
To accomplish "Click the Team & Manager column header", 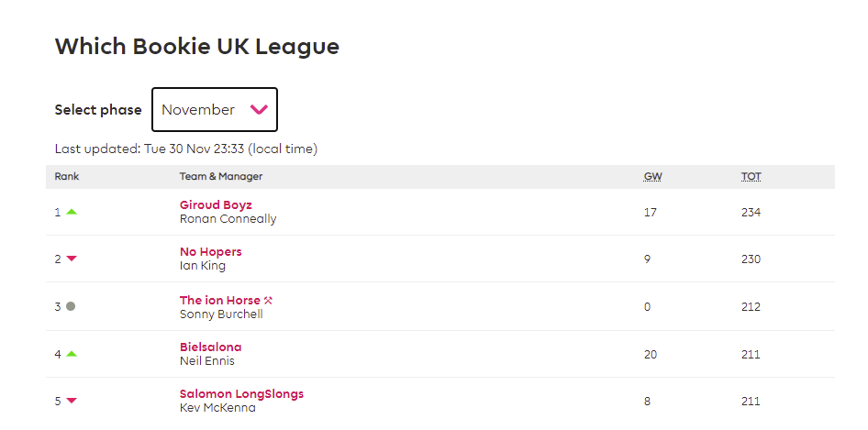I will (221, 177).
